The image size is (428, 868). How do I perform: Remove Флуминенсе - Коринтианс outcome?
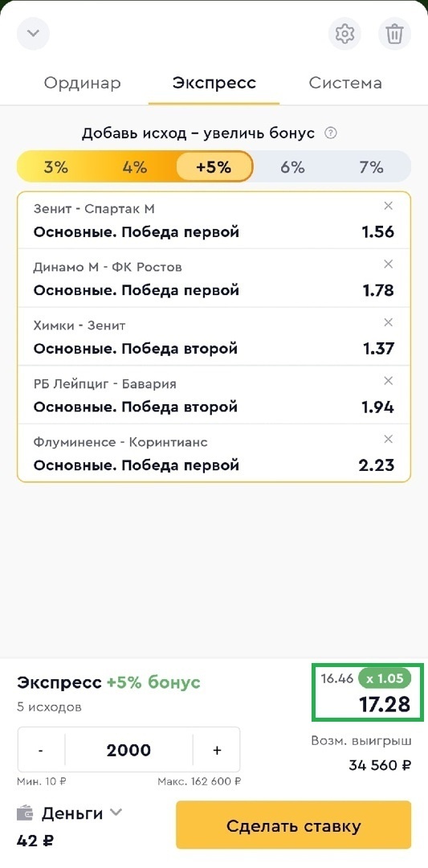click(388, 439)
